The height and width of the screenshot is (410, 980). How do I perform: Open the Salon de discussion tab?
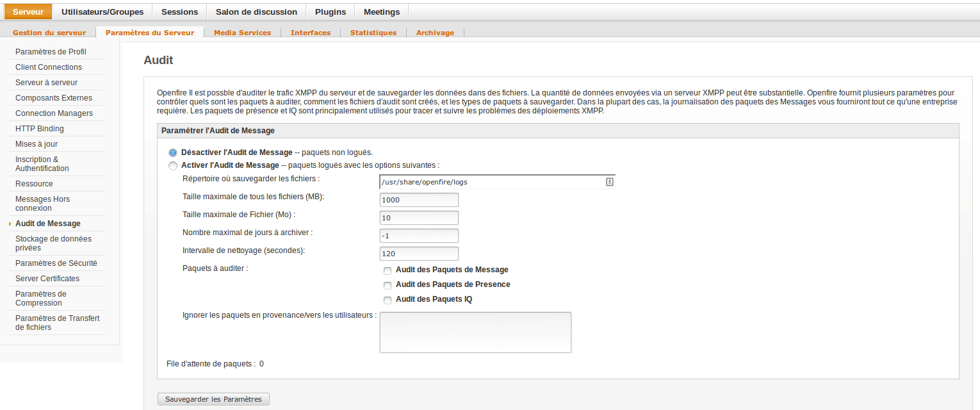[256, 12]
